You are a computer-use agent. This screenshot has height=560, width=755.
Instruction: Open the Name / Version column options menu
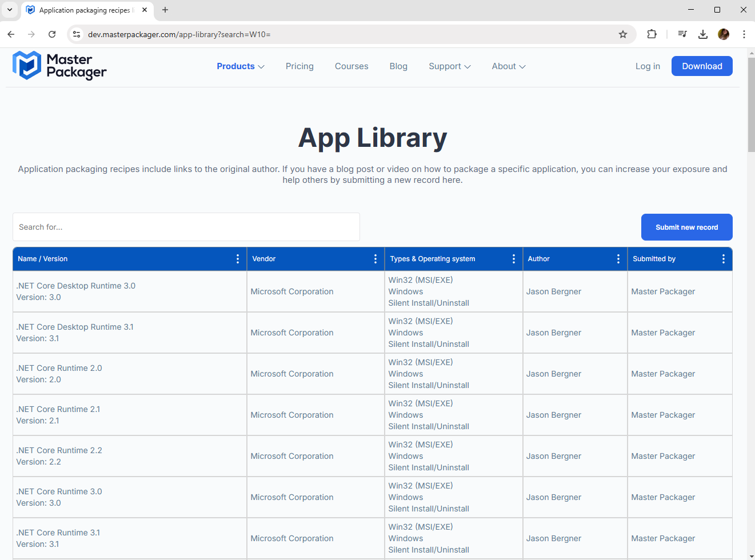[238, 259]
